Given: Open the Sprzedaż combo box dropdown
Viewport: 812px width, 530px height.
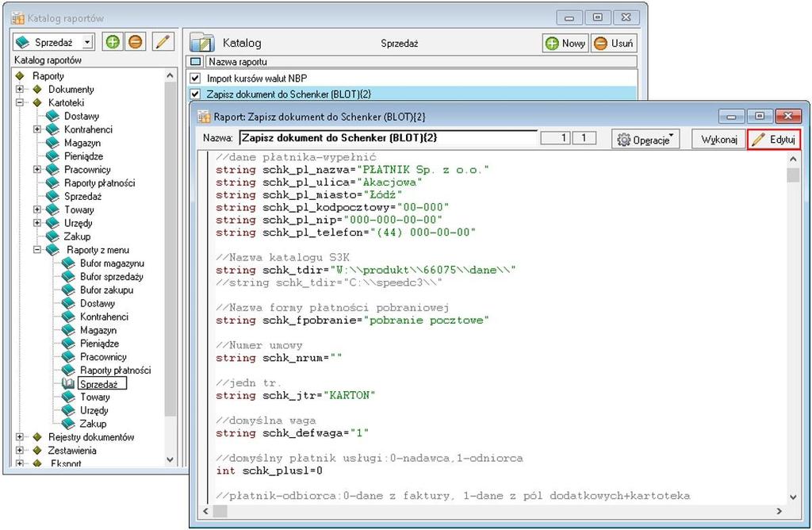Looking at the screenshot, I should (88, 42).
